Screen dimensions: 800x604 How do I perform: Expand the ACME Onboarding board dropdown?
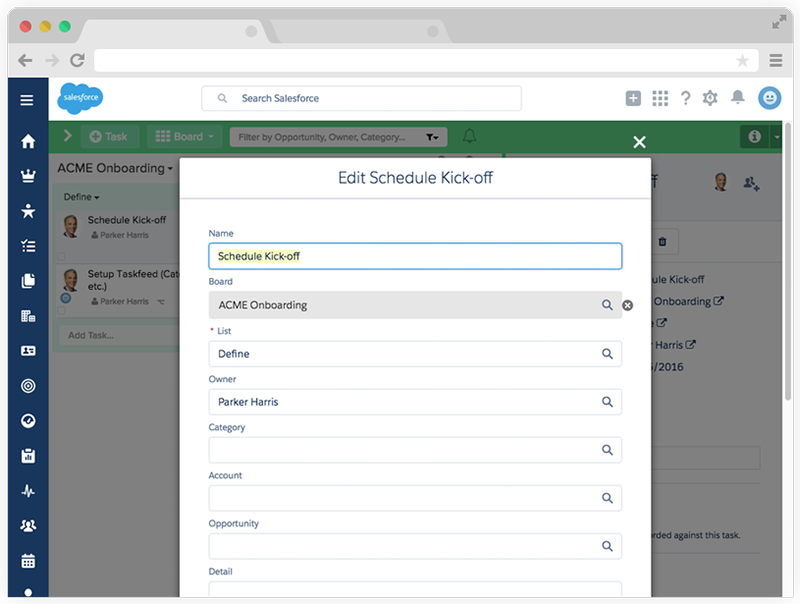coord(115,168)
